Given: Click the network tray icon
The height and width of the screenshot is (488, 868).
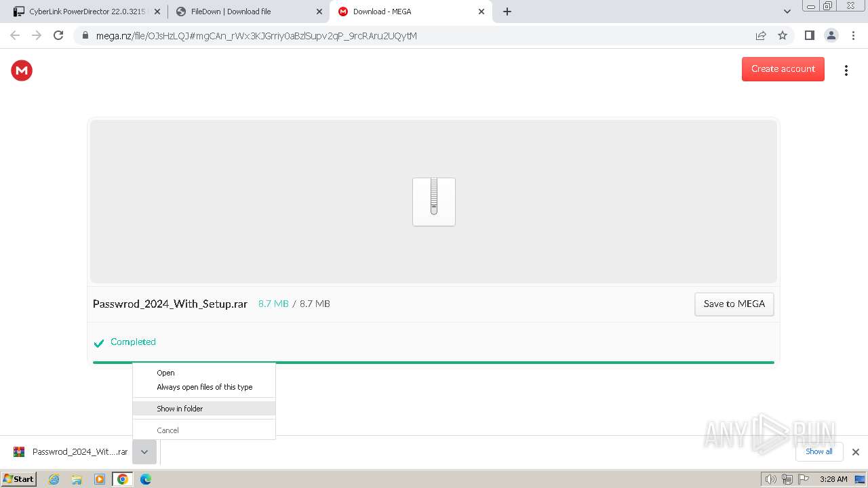Looking at the screenshot, I should click(x=787, y=479).
